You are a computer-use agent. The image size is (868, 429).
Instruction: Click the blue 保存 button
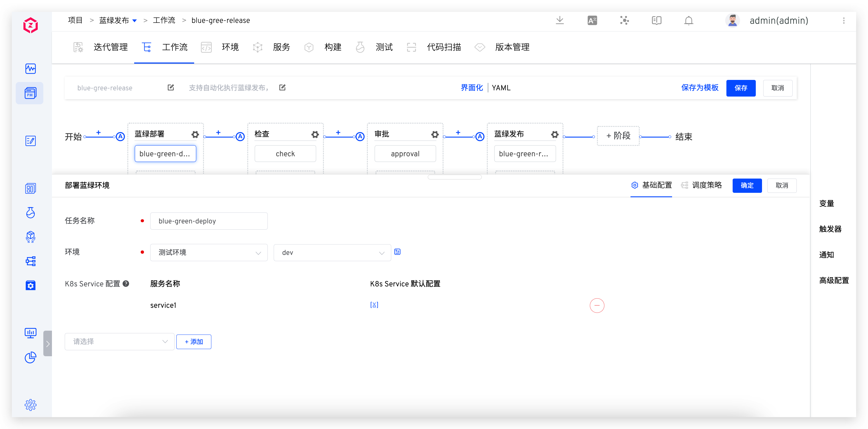[741, 88]
